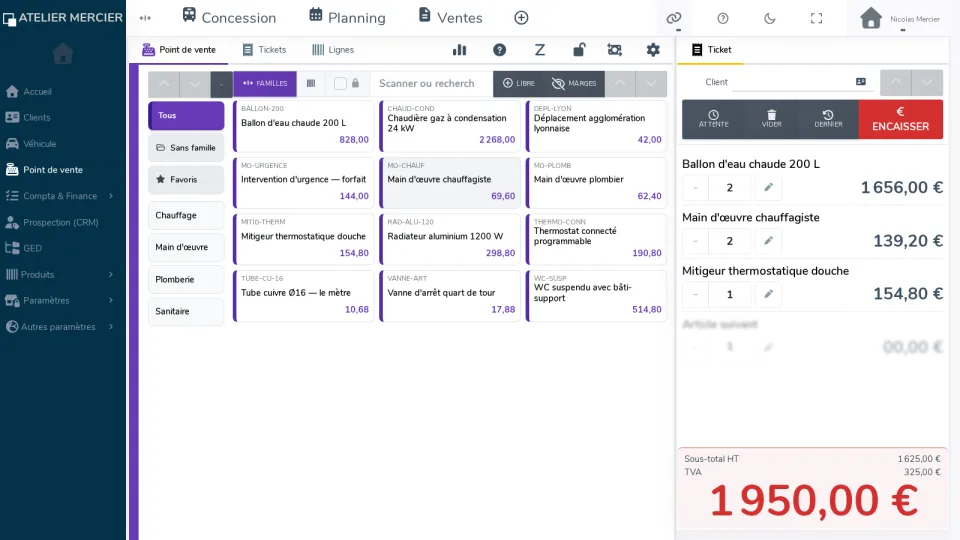Viewport: 960px width, 540px height.
Task: Add Radiateur aluminium 1200 W product
Action: tap(450, 239)
